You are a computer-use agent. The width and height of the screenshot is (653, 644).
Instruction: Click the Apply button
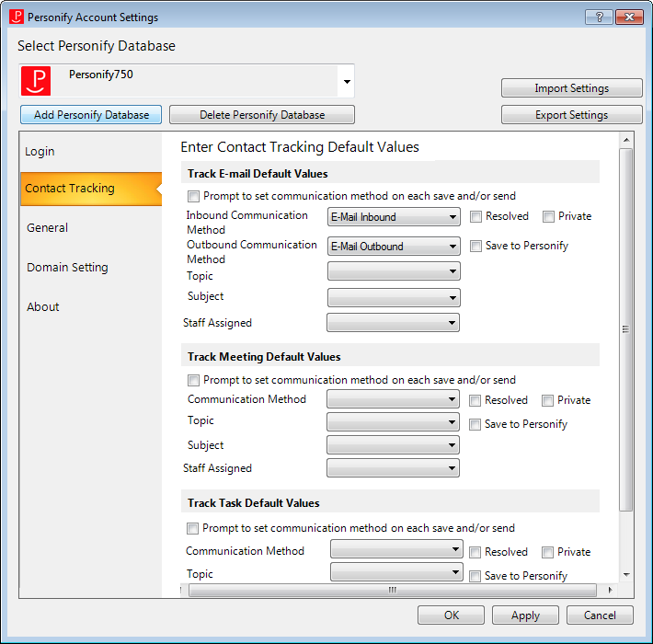pos(525,615)
